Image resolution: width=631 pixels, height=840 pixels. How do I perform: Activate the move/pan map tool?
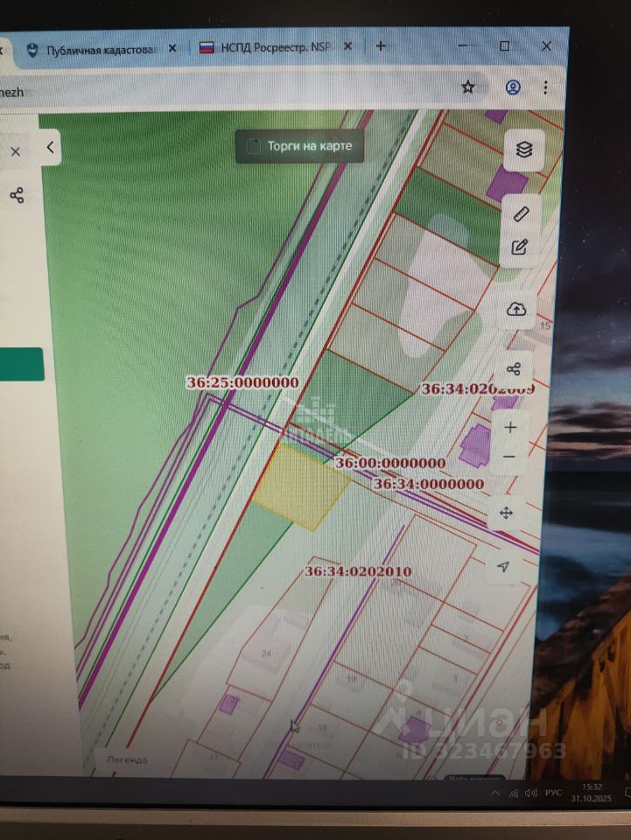pyautogui.click(x=506, y=514)
